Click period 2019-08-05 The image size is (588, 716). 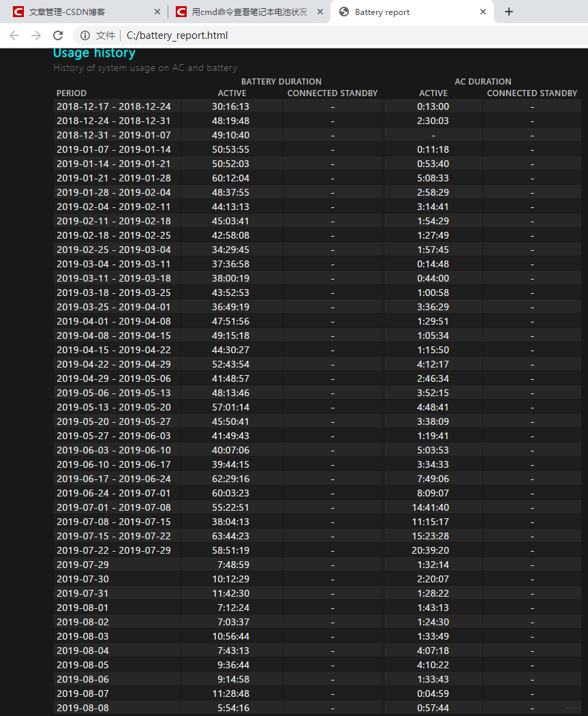[x=82, y=666]
